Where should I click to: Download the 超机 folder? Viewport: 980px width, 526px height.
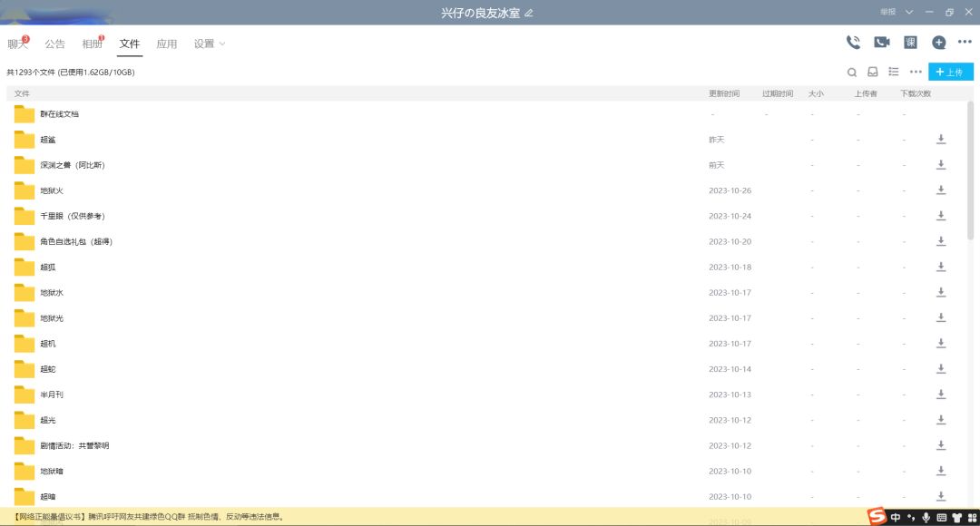pos(941,344)
